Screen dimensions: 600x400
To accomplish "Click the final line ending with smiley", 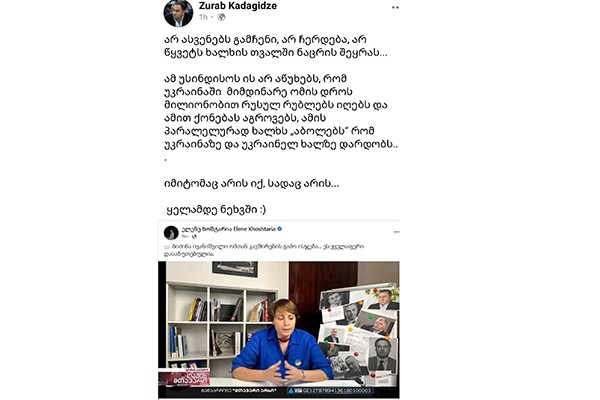I will 216,209.
